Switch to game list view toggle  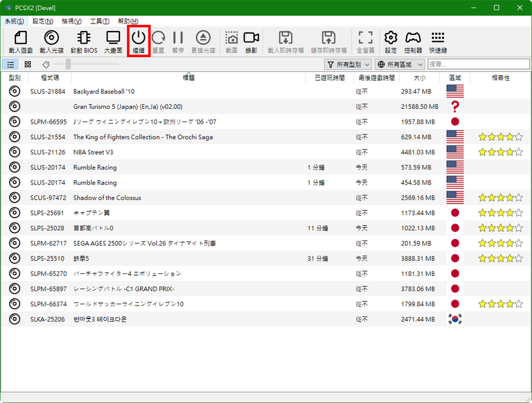coord(11,64)
